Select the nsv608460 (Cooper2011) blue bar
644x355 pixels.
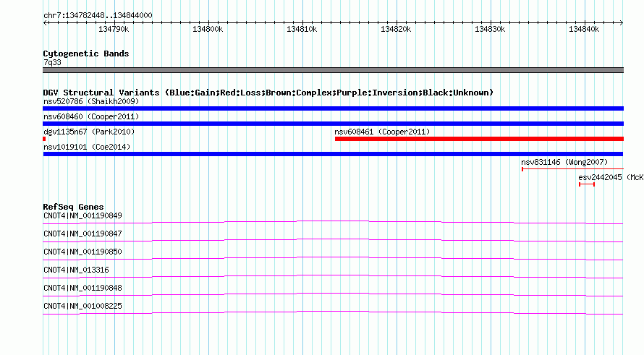click(333, 124)
